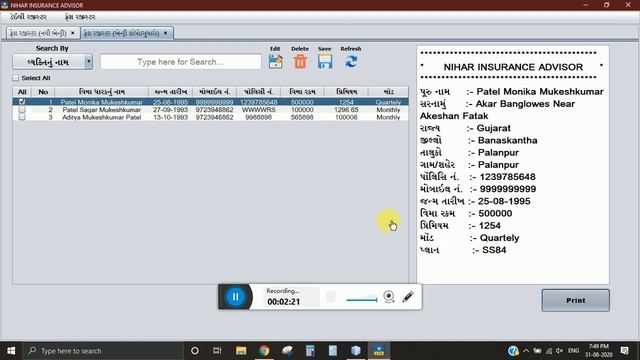This screenshot has width=640, height=360.
Task: Click the 'Type here for Search' field
Action: (181, 62)
